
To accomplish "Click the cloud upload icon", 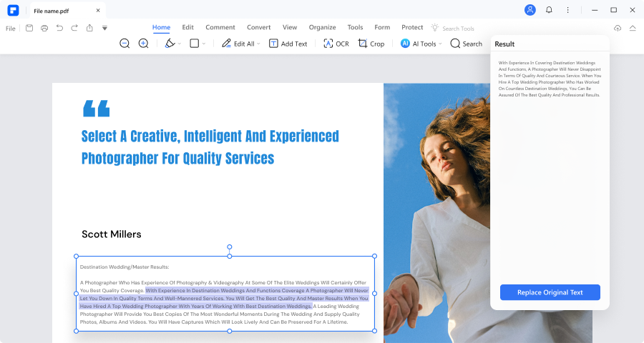I will (618, 28).
